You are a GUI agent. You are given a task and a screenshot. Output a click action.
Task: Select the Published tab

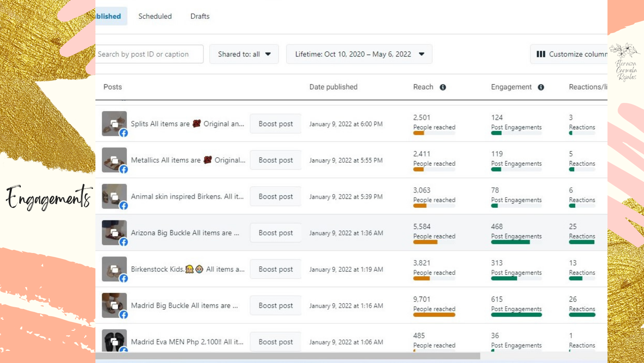(x=110, y=16)
